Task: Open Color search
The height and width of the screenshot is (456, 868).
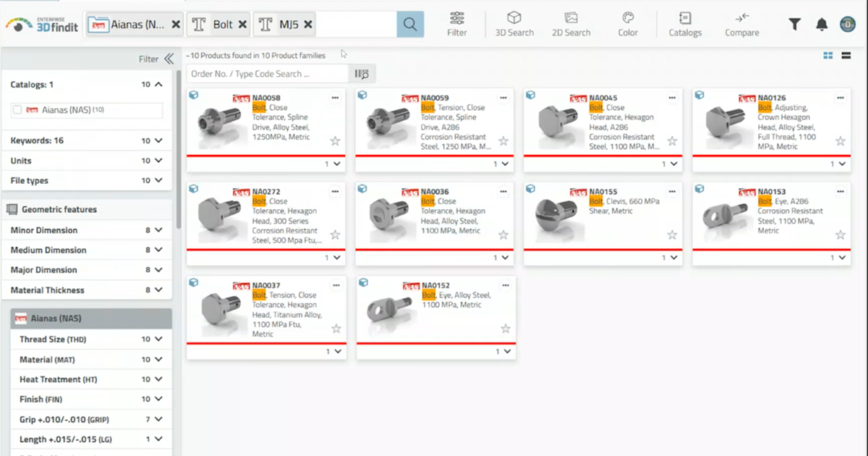Action: [628, 24]
